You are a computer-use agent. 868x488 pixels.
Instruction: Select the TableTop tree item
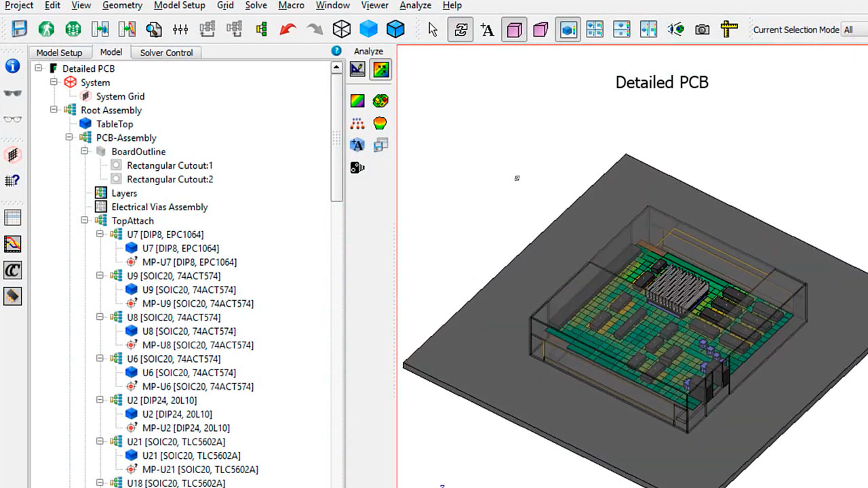pyautogui.click(x=114, y=124)
